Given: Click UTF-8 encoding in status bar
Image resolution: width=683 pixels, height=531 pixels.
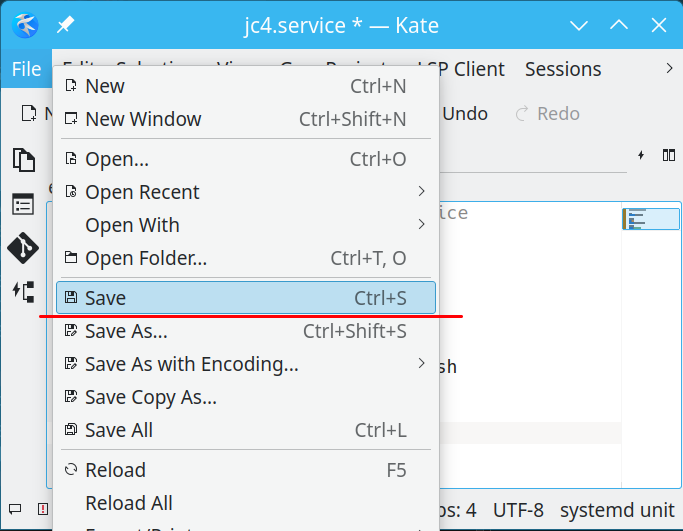Looking at the screenshot, I should [518, 510].
